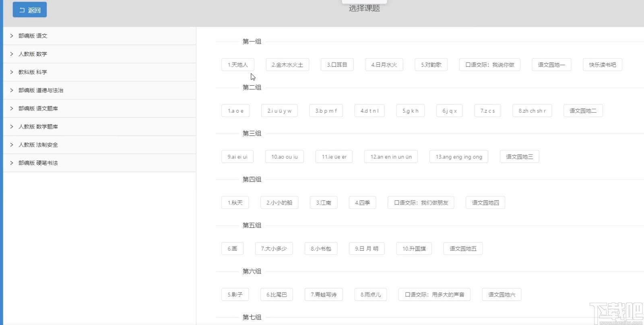Open lesson 3.口耳目
Image resolution: width=644 pixels, height=325 pixels.
click(337, 65)
